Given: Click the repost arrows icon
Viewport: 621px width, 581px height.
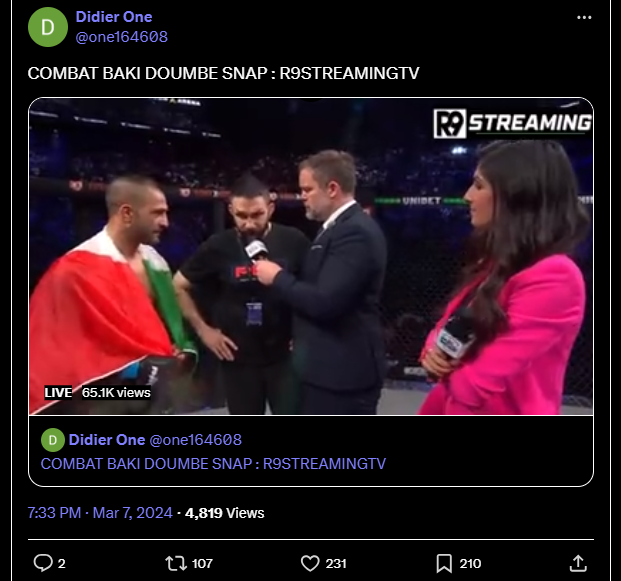Looking at the screenshot, I should click(x=176, y=563).
